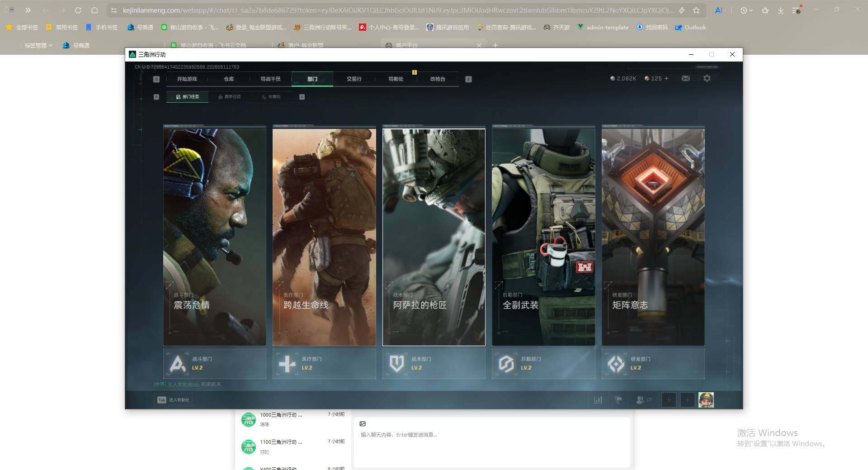Image resolution: width=868 pixels, height=470 pixels.
Task: Switch to the 号商通 browser tab
Action: click(x=76, y=45)
